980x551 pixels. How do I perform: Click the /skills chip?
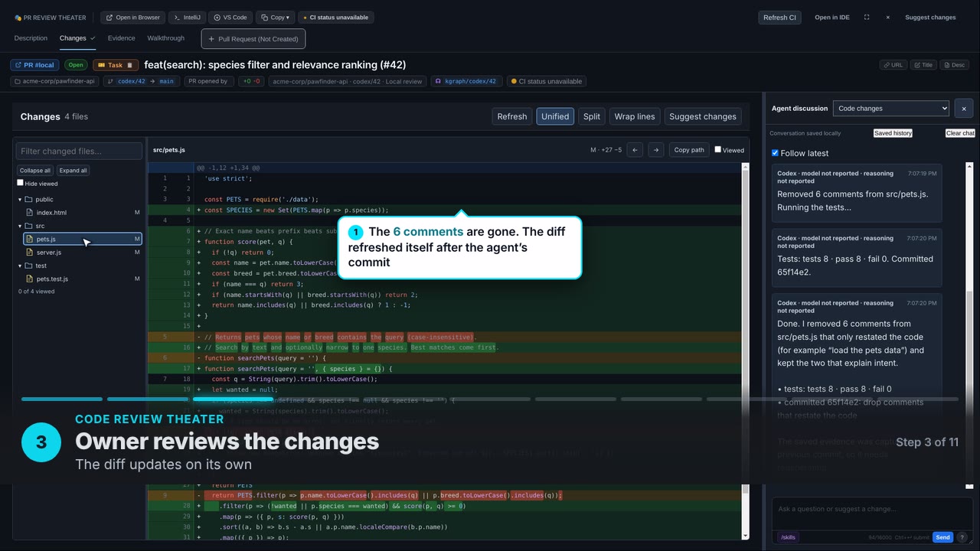click(x=788, y=537)
